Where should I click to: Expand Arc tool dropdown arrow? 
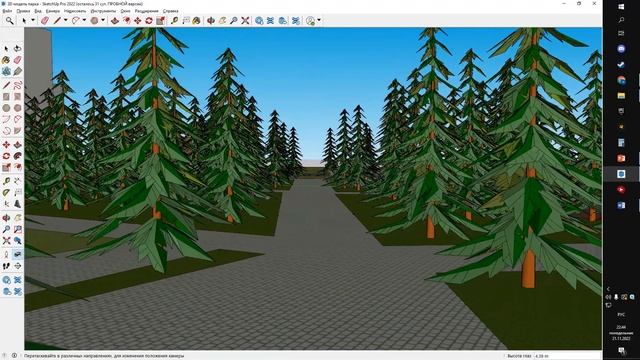point(84,20)
